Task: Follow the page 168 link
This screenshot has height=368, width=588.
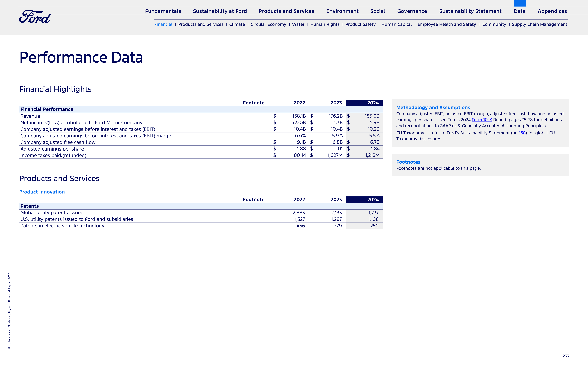Action: point(522,133)
